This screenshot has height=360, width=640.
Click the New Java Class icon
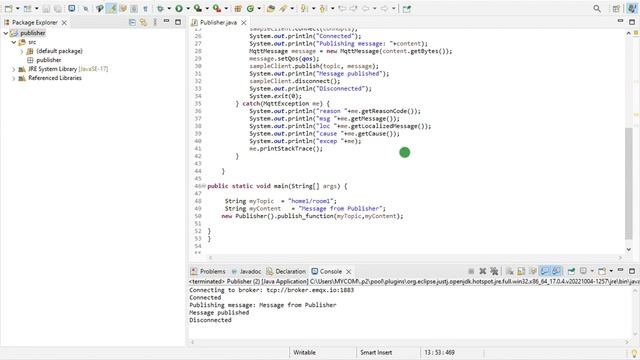[250, 9]
